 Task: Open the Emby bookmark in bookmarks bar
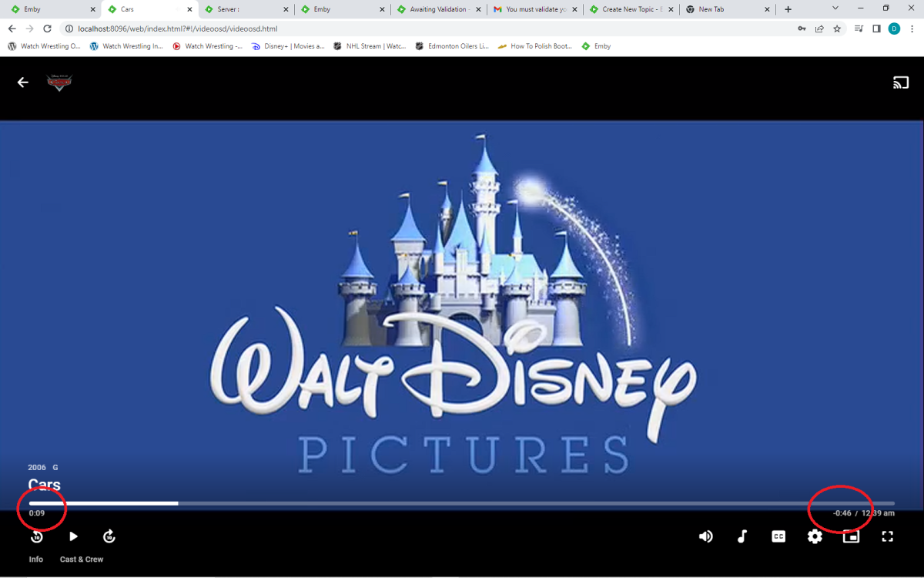point(597,46)
